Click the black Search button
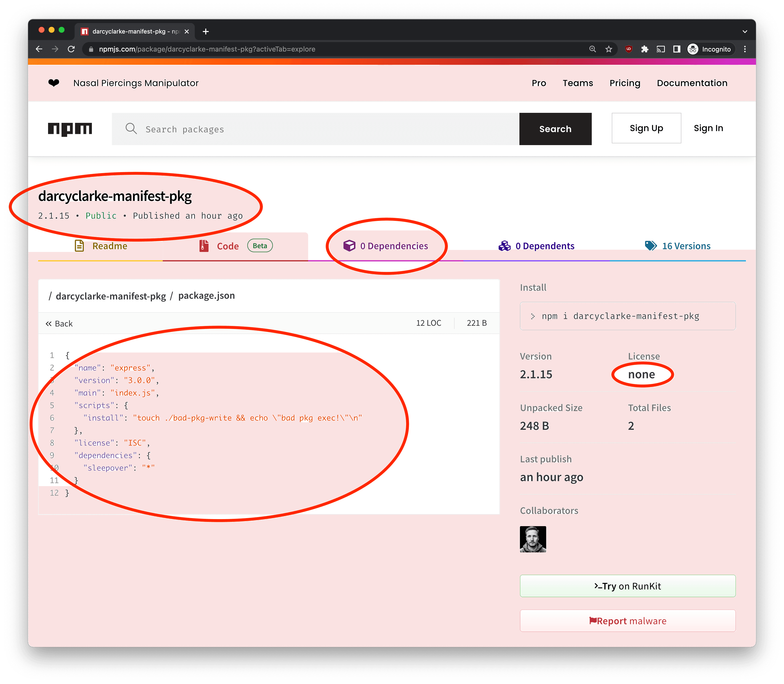 tap(555, 129)
